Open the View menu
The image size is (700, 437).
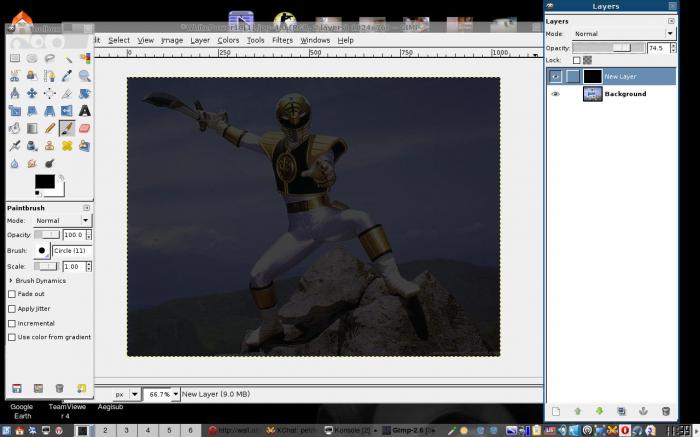[x=146, y=40]
